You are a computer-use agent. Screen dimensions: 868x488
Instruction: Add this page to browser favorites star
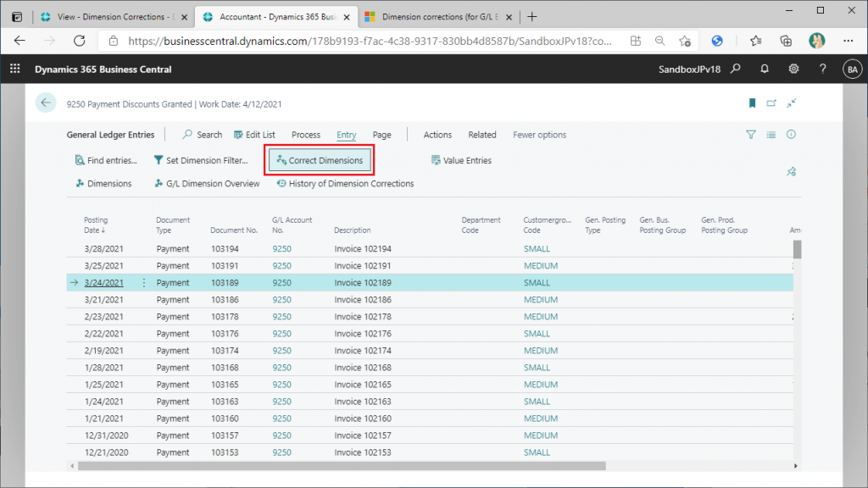tap(685, 41)
